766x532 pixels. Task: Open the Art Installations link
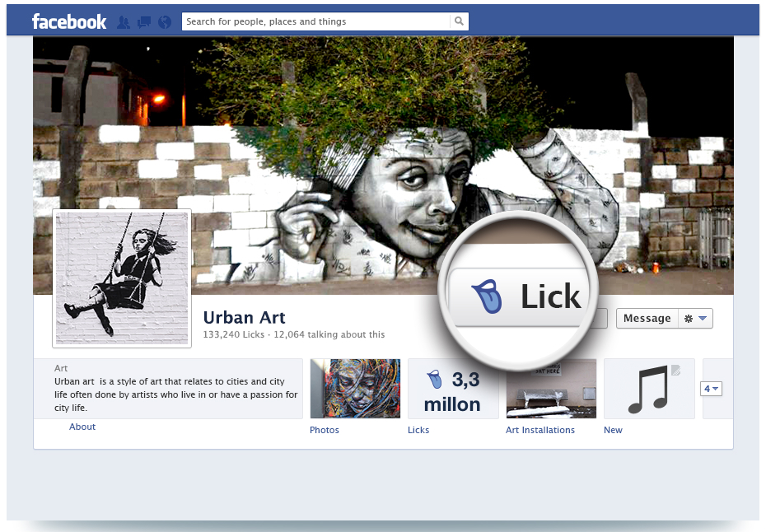pyautogui.click(x=540, y=430)
